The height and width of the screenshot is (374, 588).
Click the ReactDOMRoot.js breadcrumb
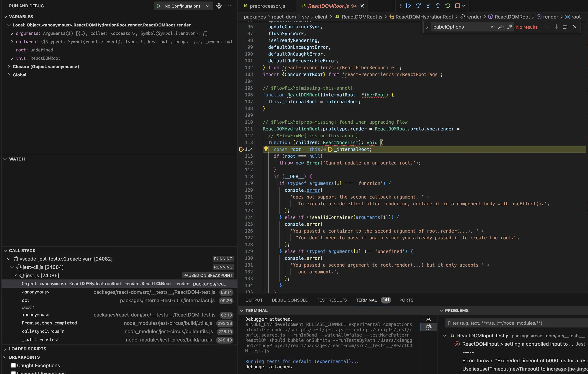(x=362, y=17)
